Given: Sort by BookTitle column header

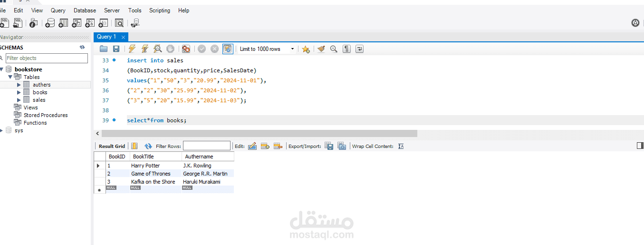Looking at the screenshot, I should tap(155, 157).
